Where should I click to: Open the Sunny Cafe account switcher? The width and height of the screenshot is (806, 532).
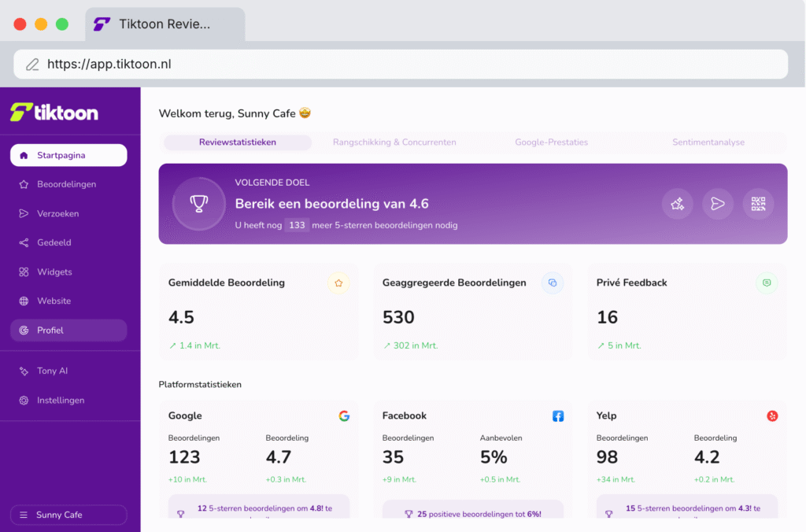pyautogui.click(x=68, y=515)
